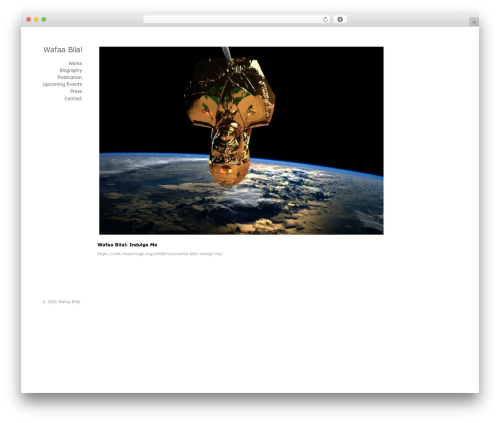Go to the Works menu item
Screen dimensions: 500x423
pos(75,63)
